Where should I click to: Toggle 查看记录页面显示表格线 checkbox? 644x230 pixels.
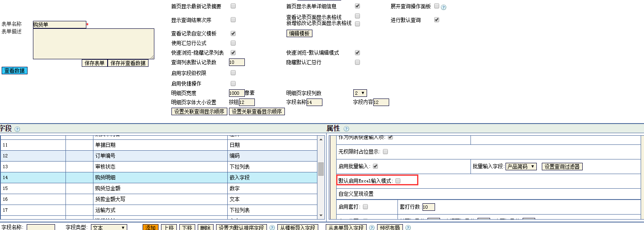click(357, 16)
